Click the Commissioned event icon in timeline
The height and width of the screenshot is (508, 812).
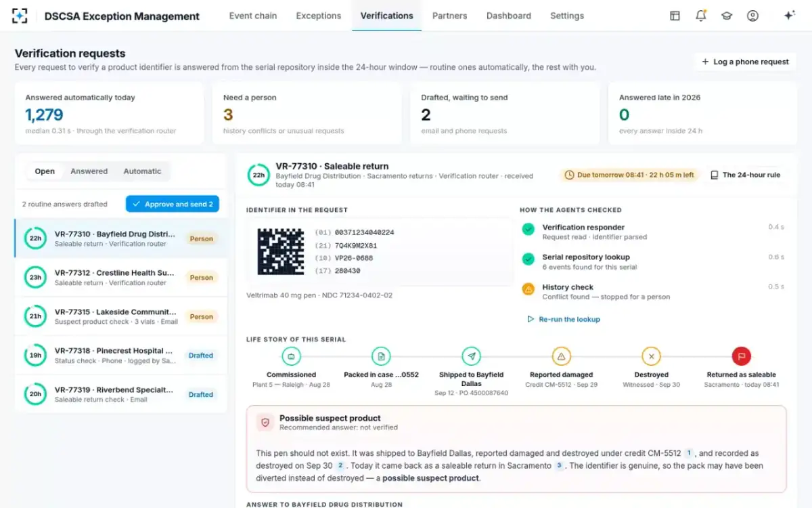tap(291, 356)
